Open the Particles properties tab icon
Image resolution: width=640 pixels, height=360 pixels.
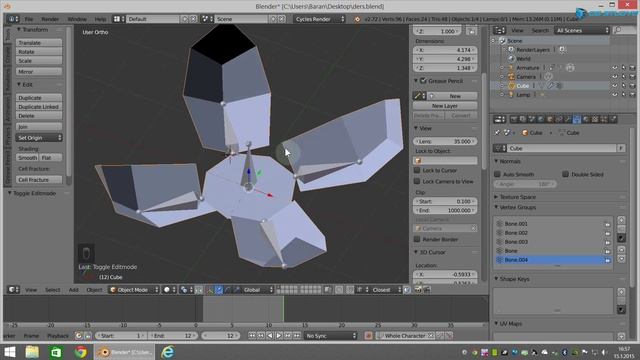(x=604, y=120)
